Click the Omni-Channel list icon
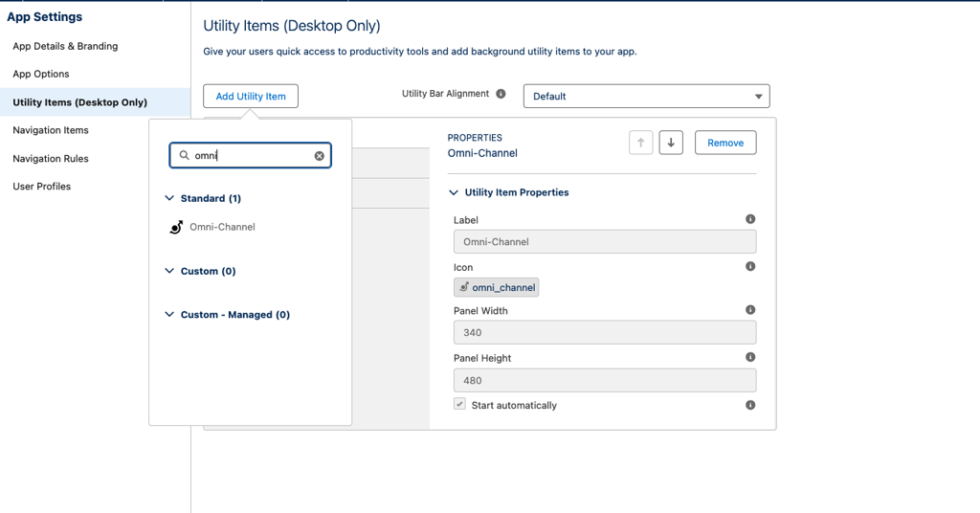 [176, 228]
